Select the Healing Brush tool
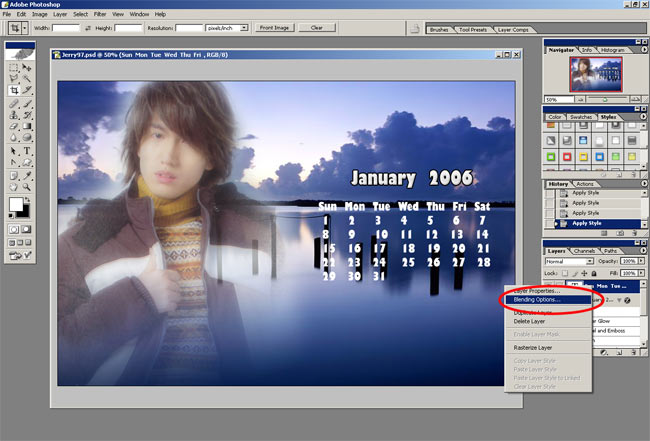The width and height of the screenshot is (650, 441). coord(14,104)
